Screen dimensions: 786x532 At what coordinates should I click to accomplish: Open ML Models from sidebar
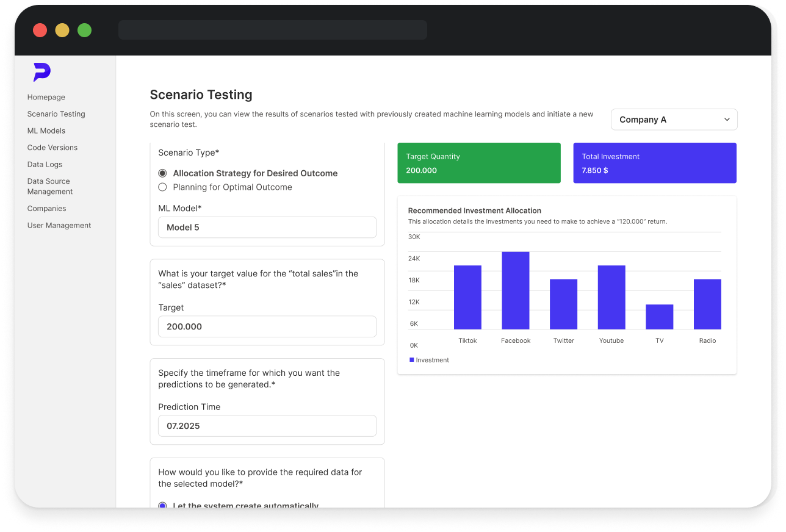46,131
